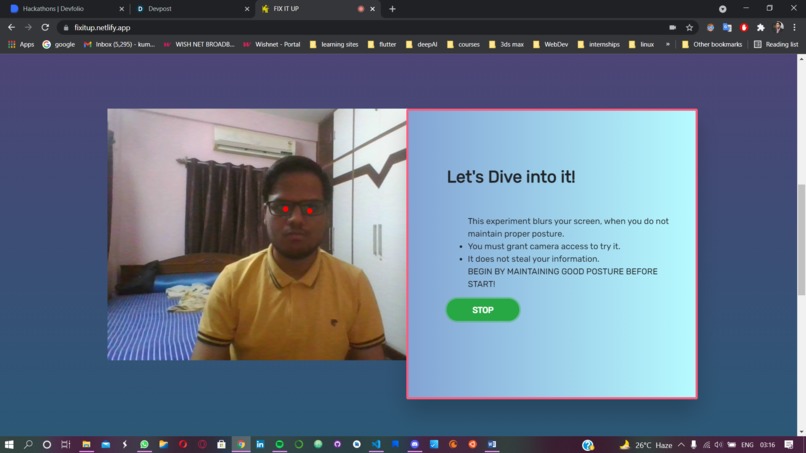The image size is (806, 453).
Task: Click the webcam video feed
Action: pos(257,234)
